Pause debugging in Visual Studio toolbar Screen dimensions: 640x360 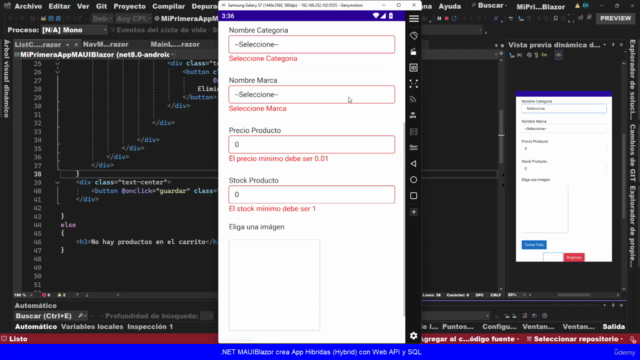tap(439, 18)
